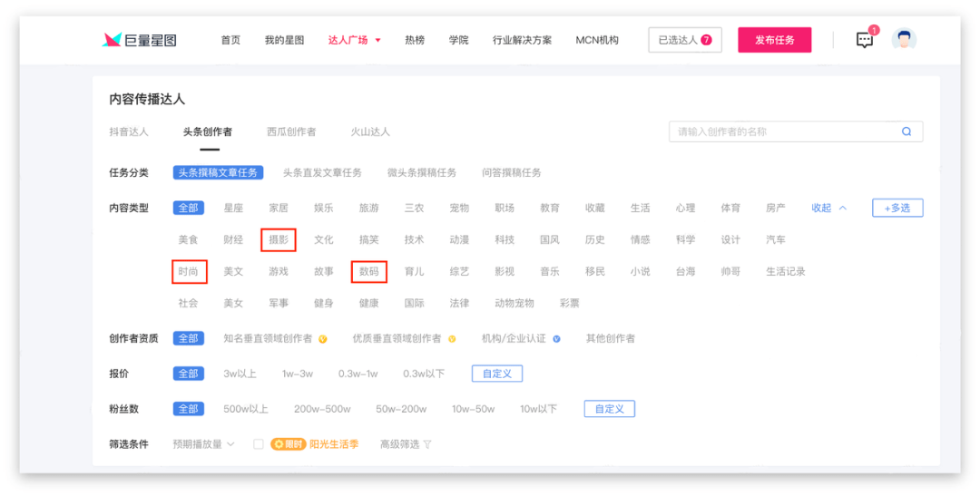The width and height of the screenshot is (980, 496).
Task: Choose the 游戏 content type
Action: click(x=279, y=272)
